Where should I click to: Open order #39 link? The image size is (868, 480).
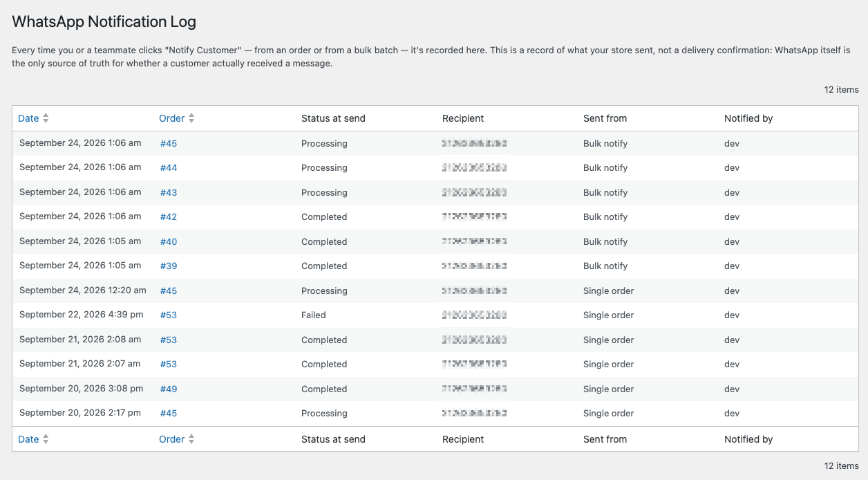(x=169, y=266)
